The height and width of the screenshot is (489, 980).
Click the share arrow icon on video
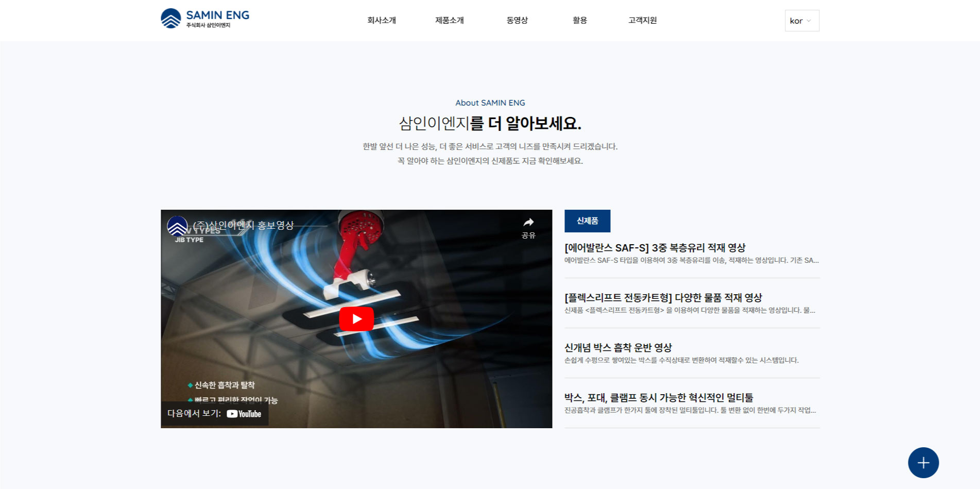click(x=528, y=223)
